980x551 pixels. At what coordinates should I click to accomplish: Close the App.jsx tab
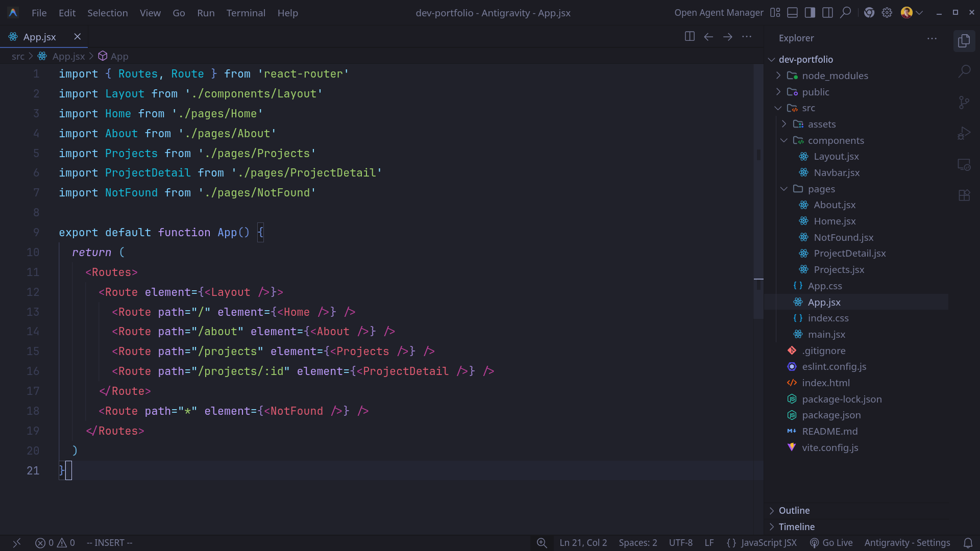click(x=77, y=37)
